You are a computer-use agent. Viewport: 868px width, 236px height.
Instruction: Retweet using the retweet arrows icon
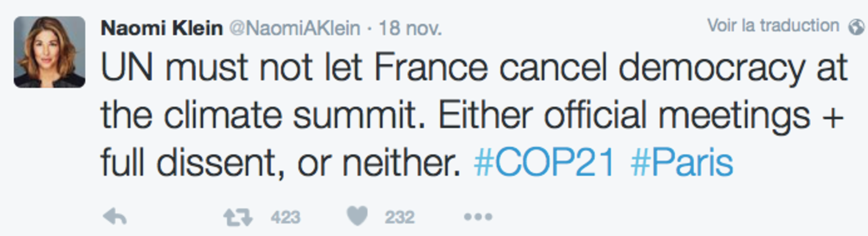[x=238, y=217]
